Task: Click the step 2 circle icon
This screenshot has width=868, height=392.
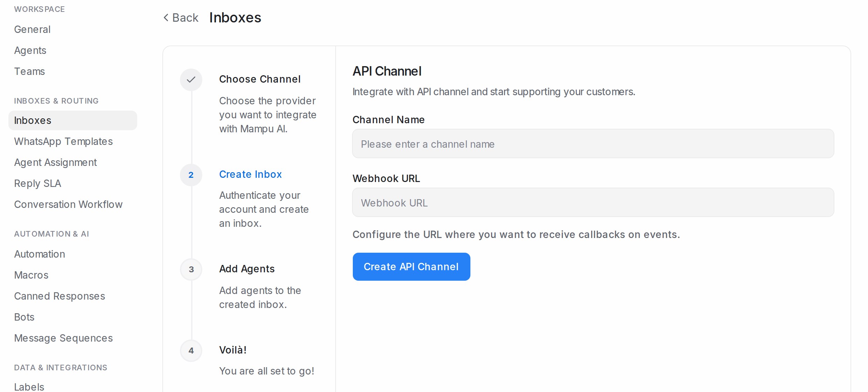Action: (x=191, y=175)
